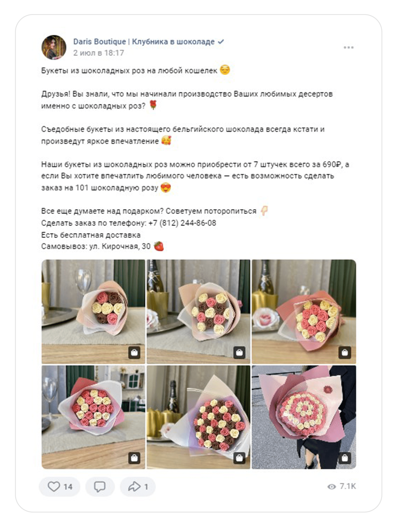Open top right pink and yellow bouquet photo
Viewport: 397px width, 532px height.
304,311
